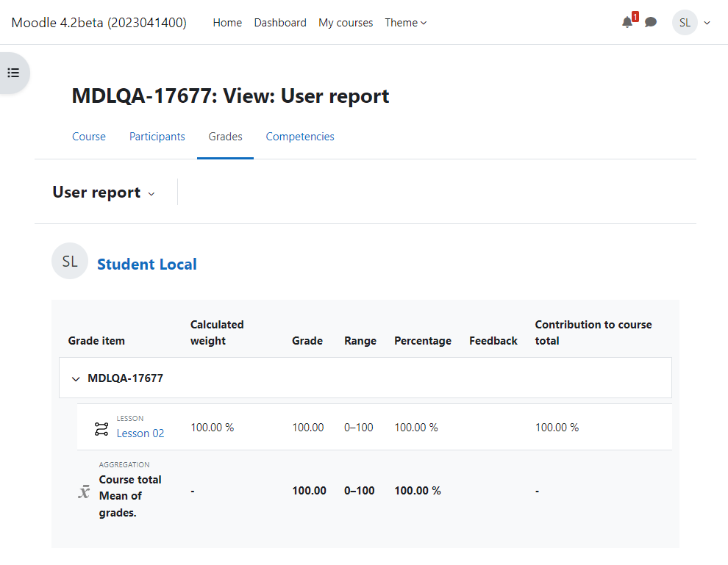Viewport: 728px width, 565px height.
Task: Switch to the Course tab
Action: tap(89, 137)
